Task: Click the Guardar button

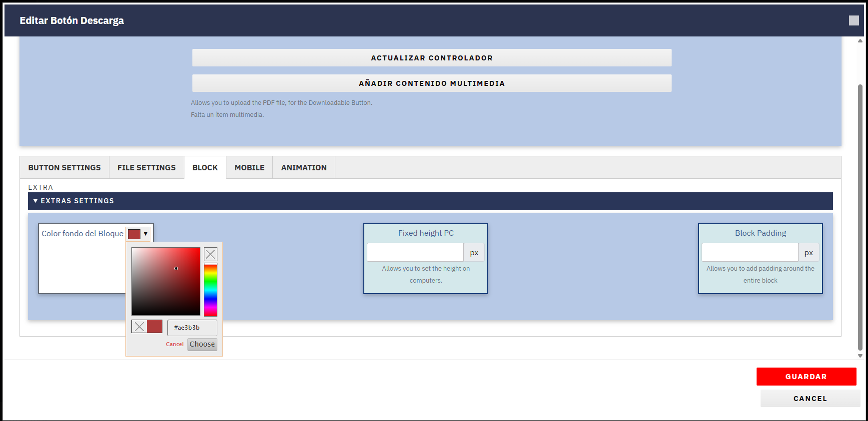Action: point(806,377)
